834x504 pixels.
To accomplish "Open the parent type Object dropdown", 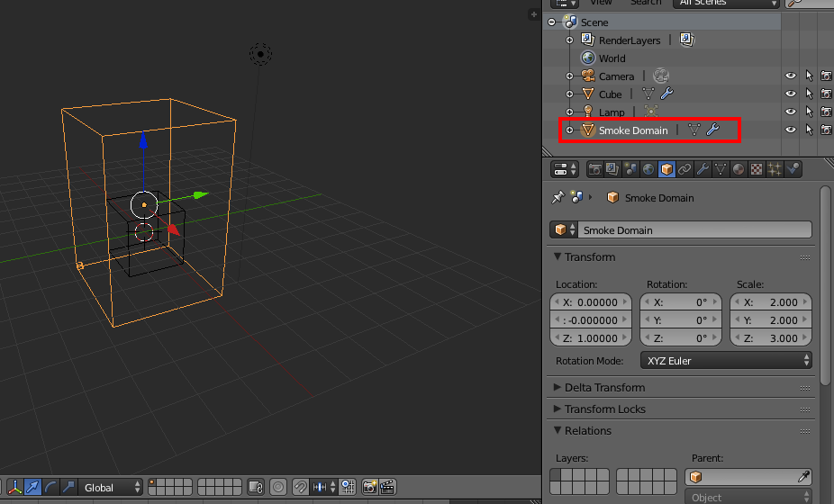I will (748, 498).
